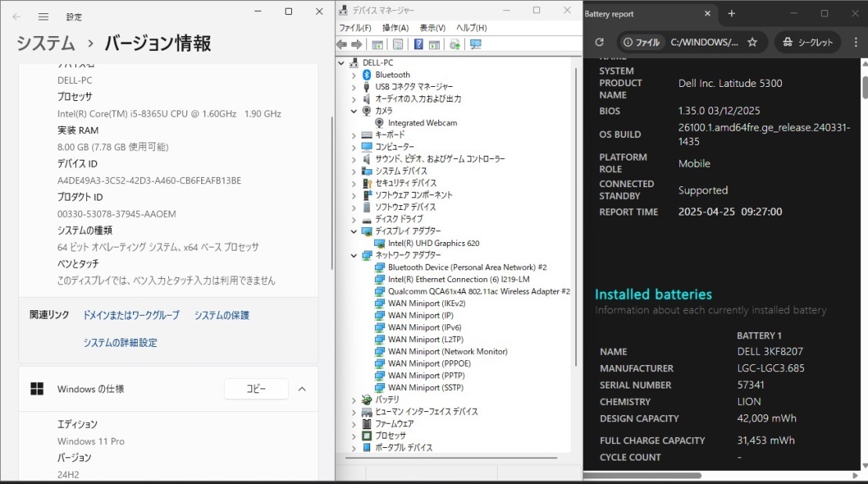Click the Settings page vertical scrollbar
868x484 pixels.
[332, 193]
